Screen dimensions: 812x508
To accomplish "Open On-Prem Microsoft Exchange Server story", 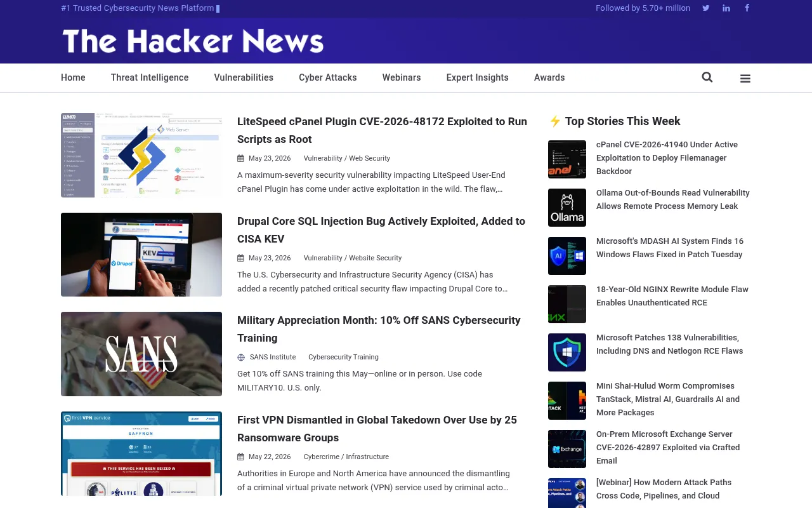I will coord(668,448).
